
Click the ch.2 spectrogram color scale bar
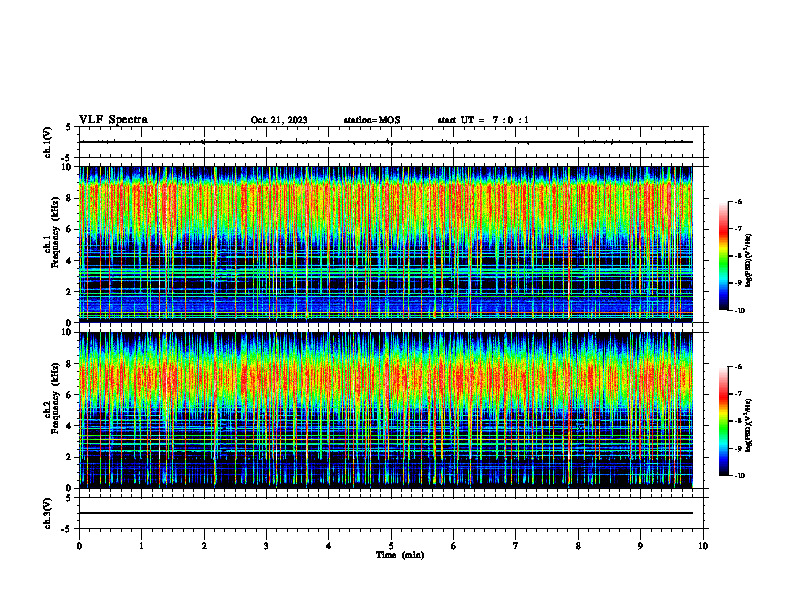(x=723, y=421)
